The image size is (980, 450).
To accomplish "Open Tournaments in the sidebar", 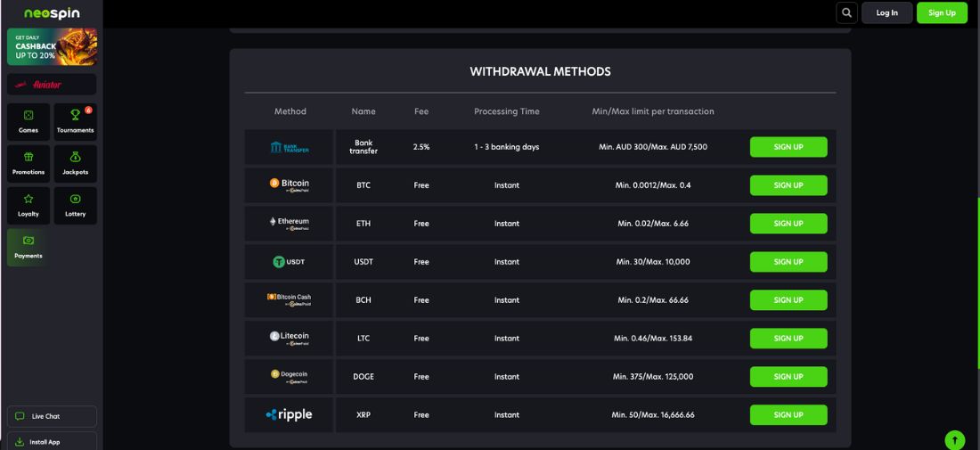I will click(x=75, y=122).
